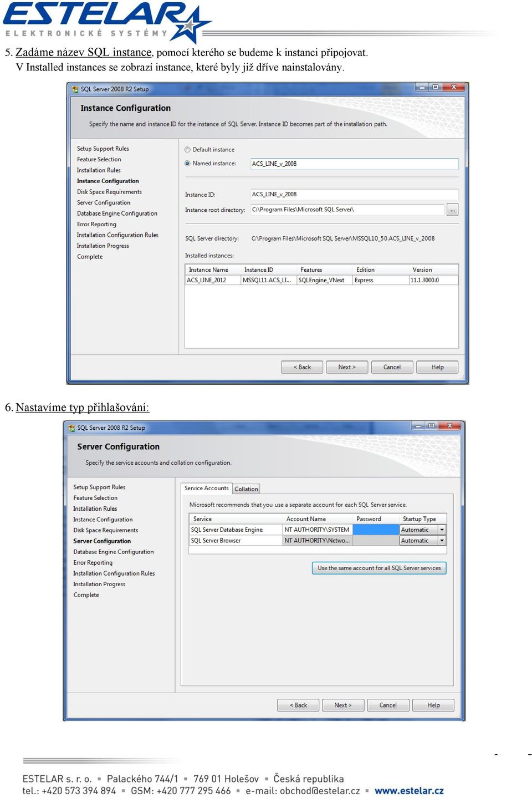
Task: Click Back in Server Configuration window
Action: click(298, 705)
